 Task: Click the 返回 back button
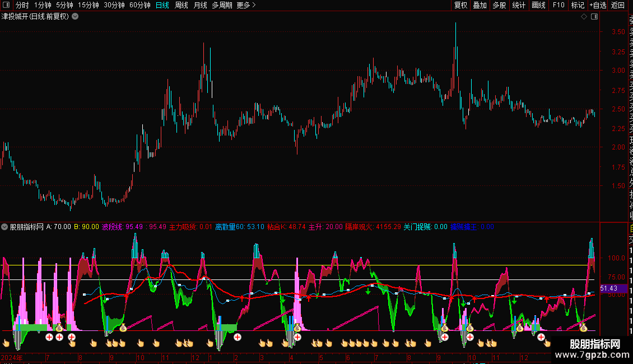618,5
